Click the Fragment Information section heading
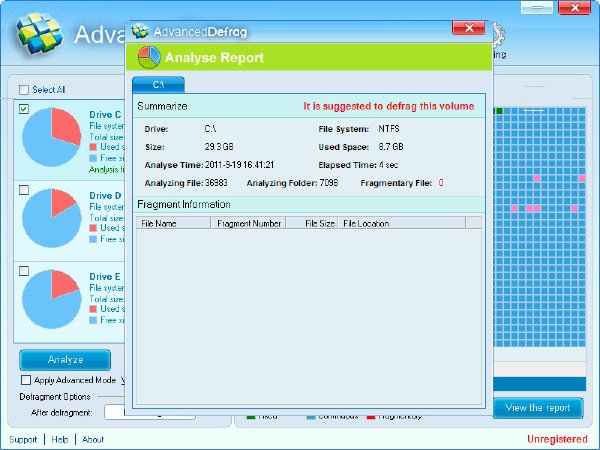This screenshot has height=450, width=600. (x=184, y=205)
